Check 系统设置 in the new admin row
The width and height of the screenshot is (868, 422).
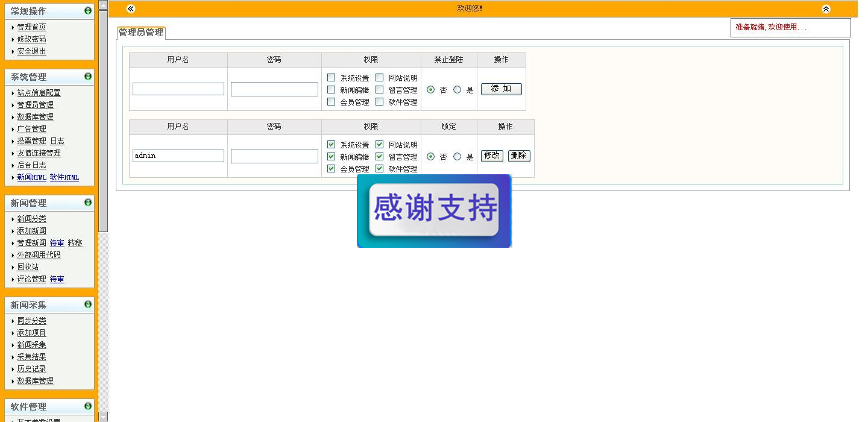point(331,78)
